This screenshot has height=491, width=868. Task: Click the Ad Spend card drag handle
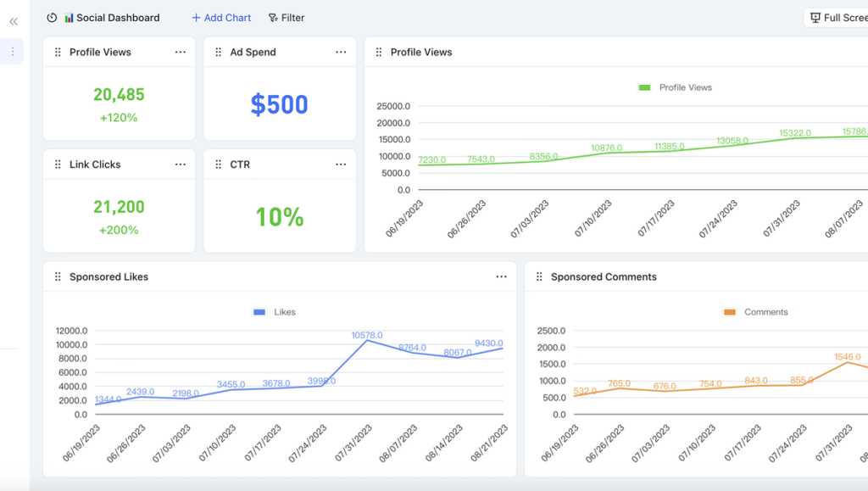point(219,53)
